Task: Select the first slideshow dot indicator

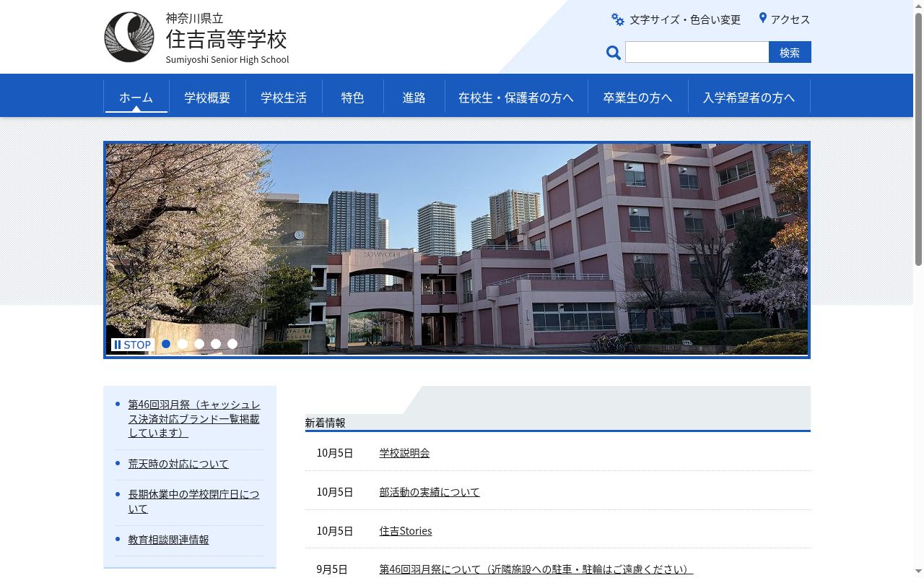Action: click(x=166, y=344)
